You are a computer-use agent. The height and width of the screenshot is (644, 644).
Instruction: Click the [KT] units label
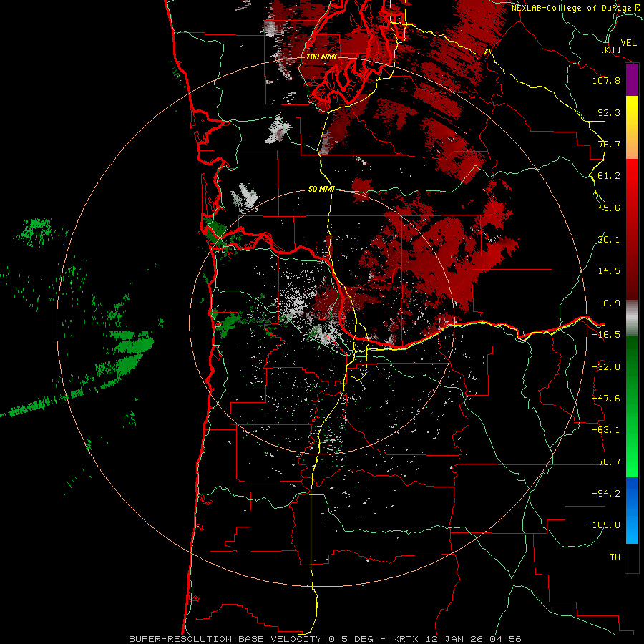611,49
